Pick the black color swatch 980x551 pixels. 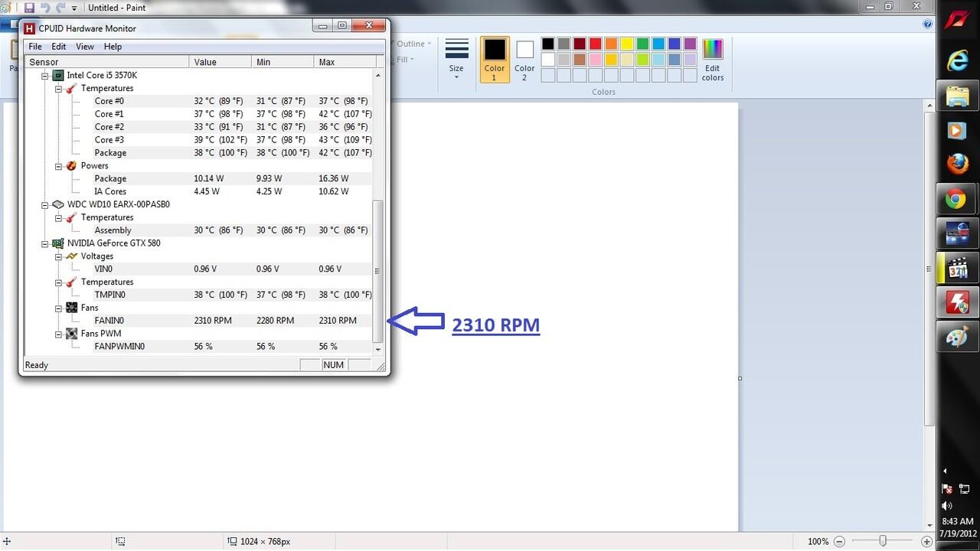tap(547, 44)
